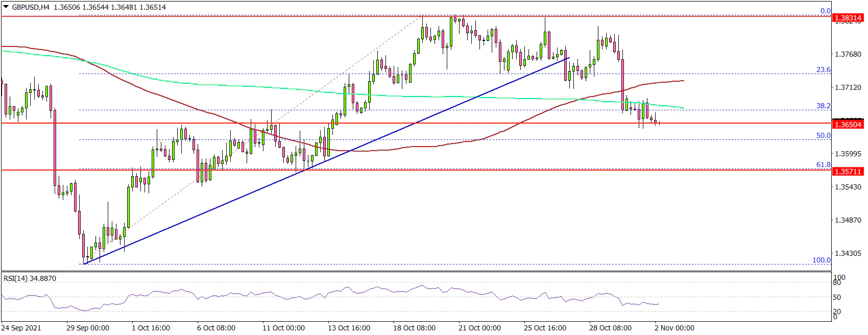This screenshot has width=868, height=335.
Task: Click the 2 Nov 00:00 time axis label
Action: (674, 328)
